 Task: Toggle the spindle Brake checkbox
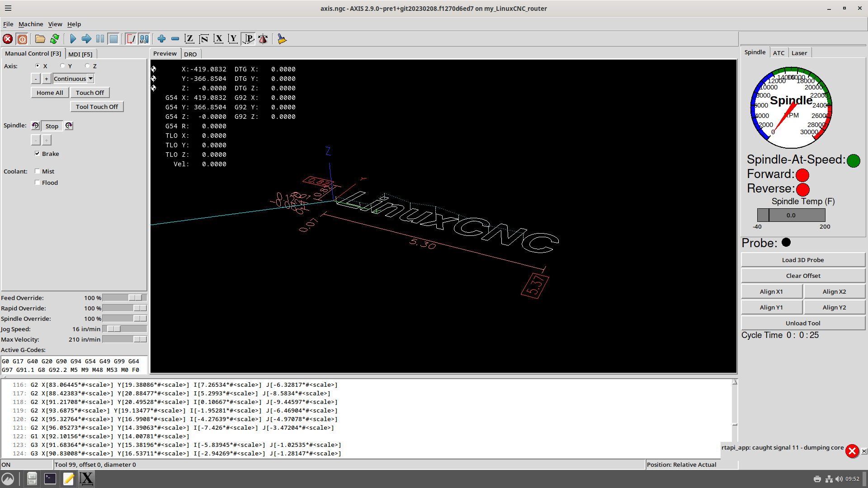pyautogui.click(x=37, y=154)
